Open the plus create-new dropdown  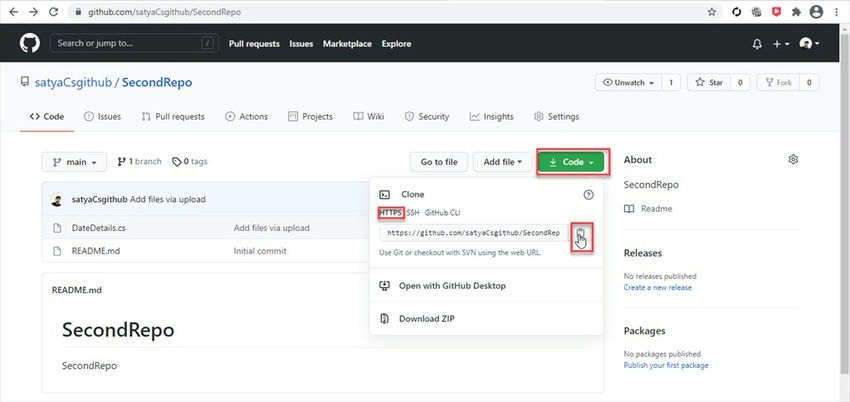coord(781,44)
